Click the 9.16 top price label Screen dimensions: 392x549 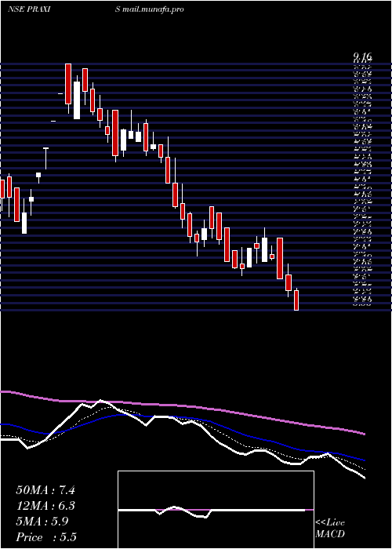coord(363,56)
